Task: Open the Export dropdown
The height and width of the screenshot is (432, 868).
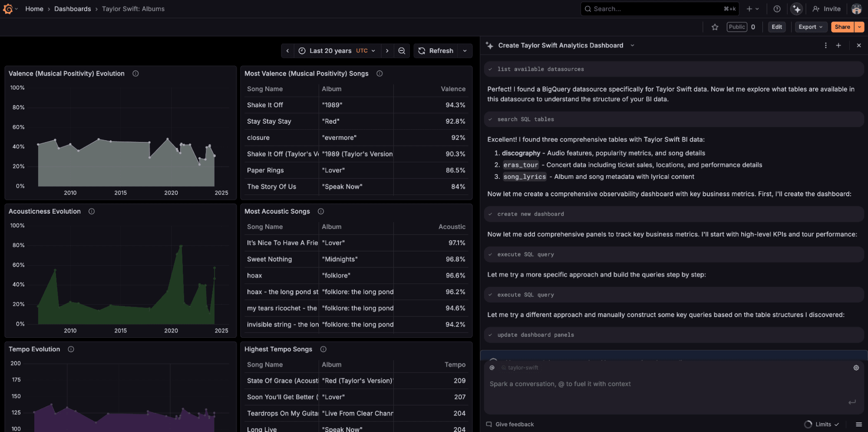Action: tap(810, 26)
